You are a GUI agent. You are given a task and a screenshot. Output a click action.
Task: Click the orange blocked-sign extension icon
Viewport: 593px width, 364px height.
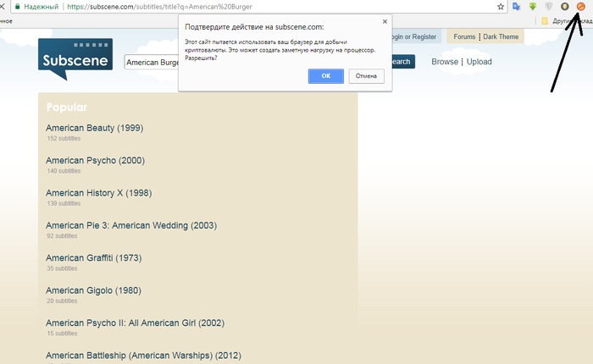pos(580,7)
